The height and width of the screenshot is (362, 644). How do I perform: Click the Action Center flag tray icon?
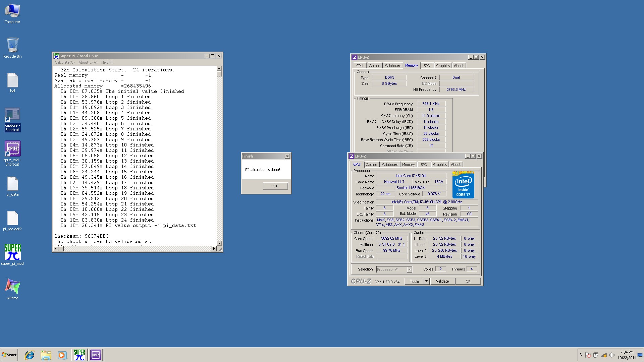588,355
